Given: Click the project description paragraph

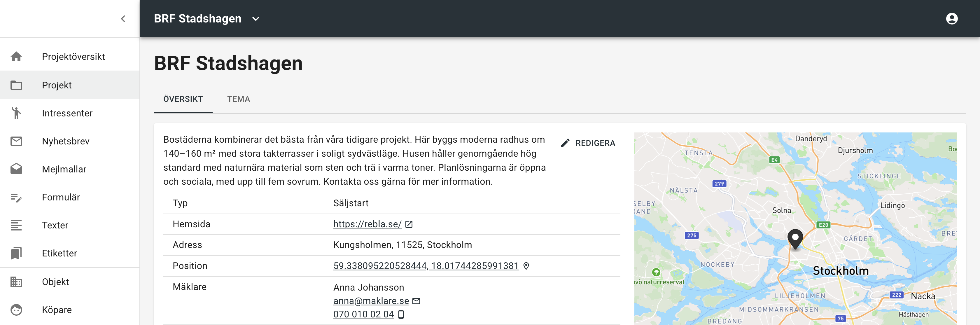Looking at the screenshot, I should tap(355, 160).
